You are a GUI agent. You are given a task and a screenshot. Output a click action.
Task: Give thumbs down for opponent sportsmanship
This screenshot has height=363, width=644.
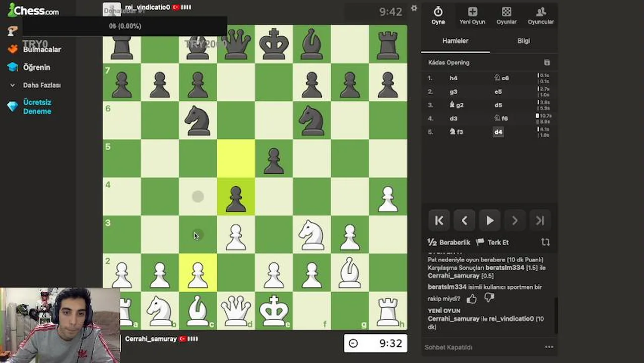(489, 298)
